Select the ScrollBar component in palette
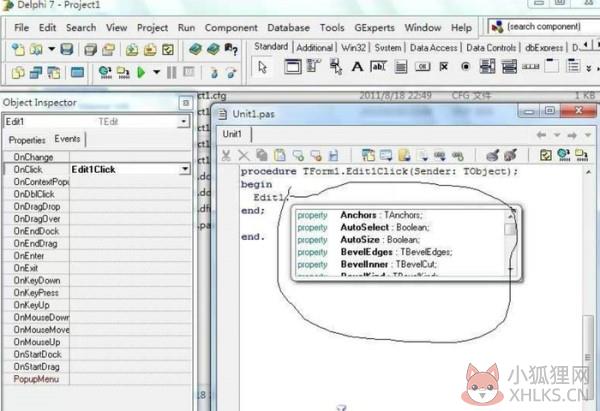 pyautogui.click(x=530, y=67)
